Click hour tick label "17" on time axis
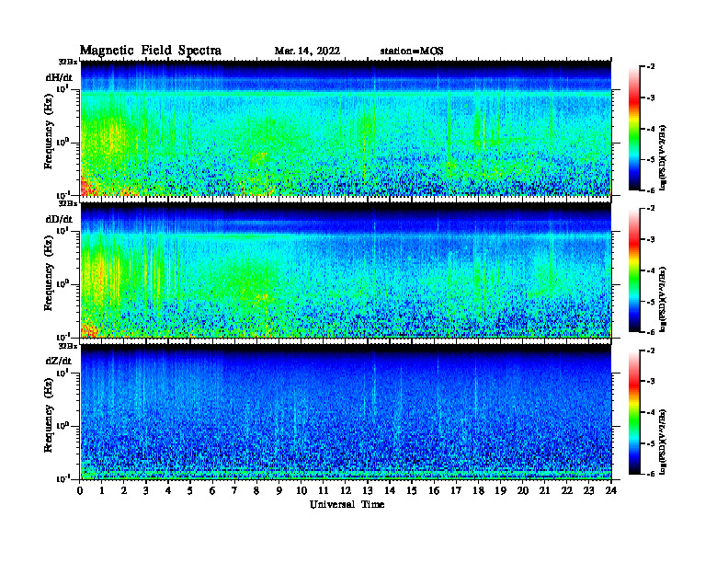The image size is (728, 563). coord(456,491)
